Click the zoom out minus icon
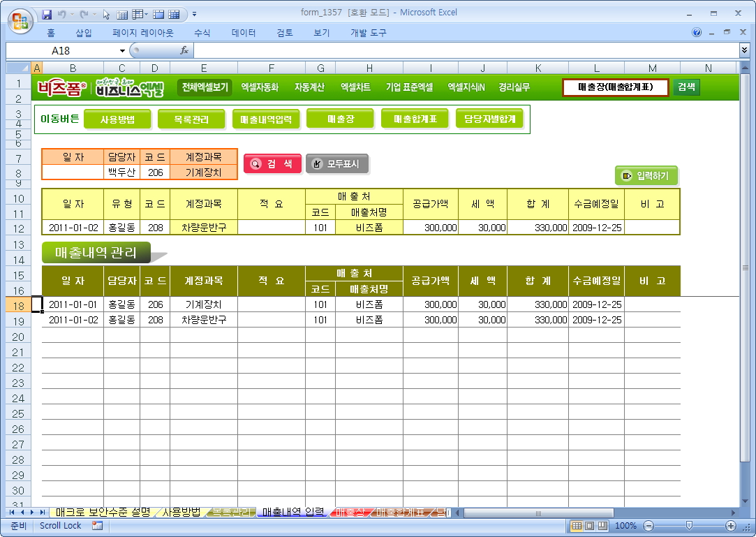The height and width of the screenshot is (537, 756). tap(648, 526)
